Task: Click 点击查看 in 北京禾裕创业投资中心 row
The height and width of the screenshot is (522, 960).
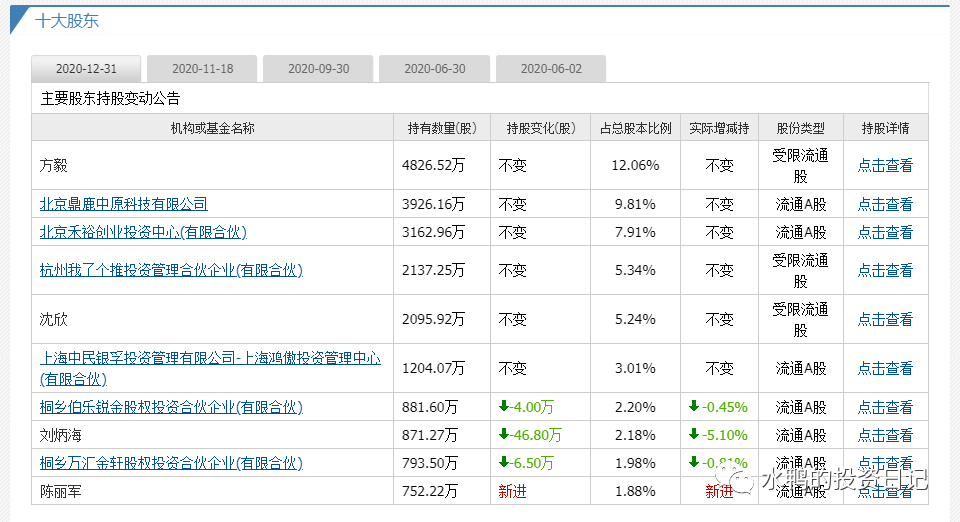Action: point(884,232)
